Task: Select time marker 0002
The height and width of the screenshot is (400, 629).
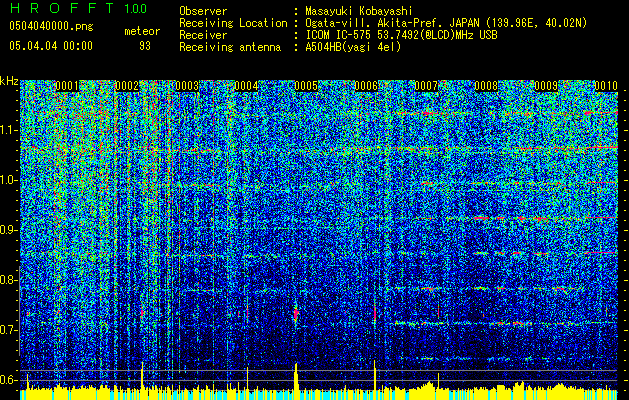Action: [x=127, y=86]
